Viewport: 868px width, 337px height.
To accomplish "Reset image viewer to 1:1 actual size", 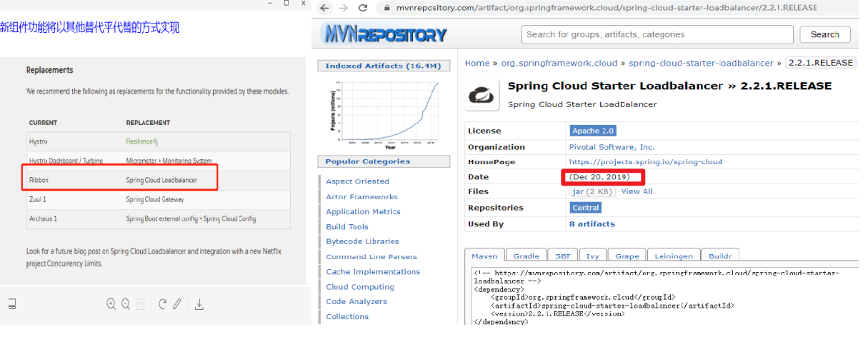I will click(140, 304).
